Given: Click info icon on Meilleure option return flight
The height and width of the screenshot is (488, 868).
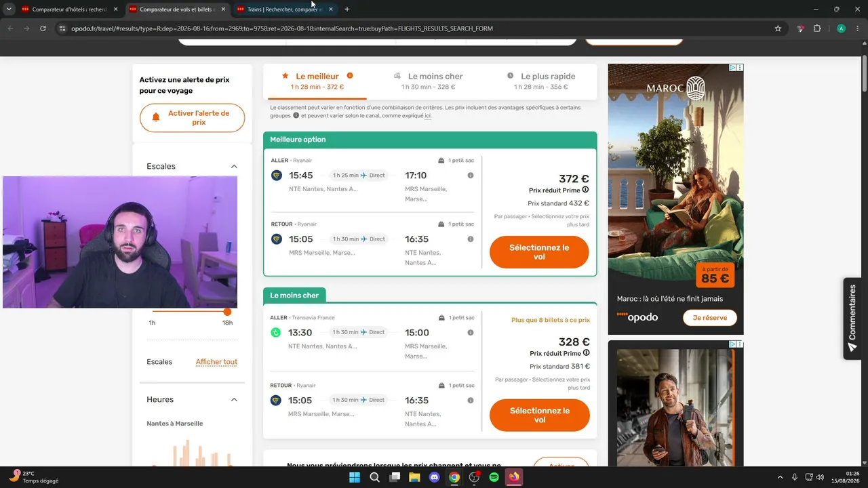Looking at the screenshot, I should click(471, 239).
